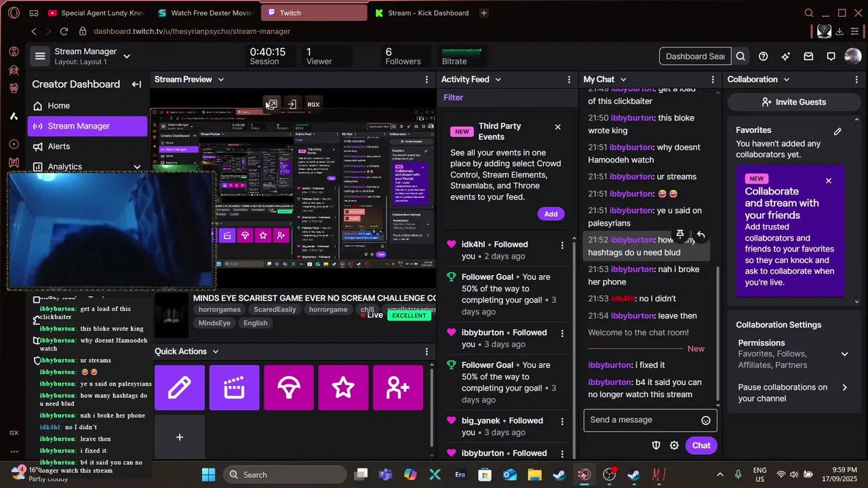Screen dimensions: 868x488
Task: Click the emote smiley in chat input
Action: 705,420
